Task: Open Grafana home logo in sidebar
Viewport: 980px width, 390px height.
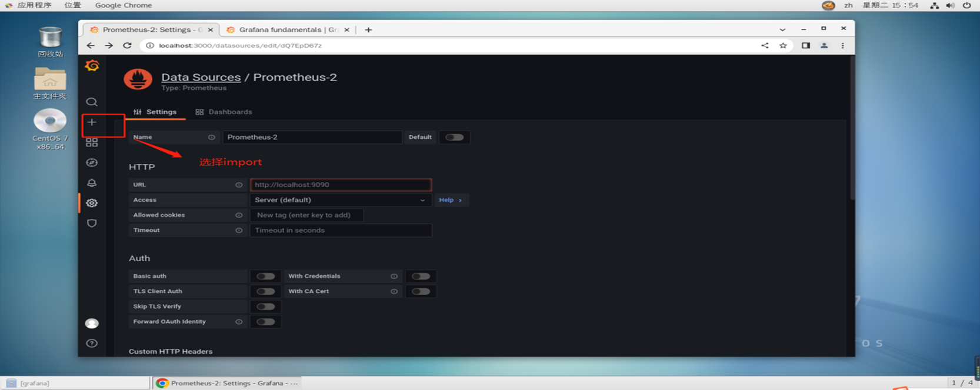Action: click(x=92, y=66)
